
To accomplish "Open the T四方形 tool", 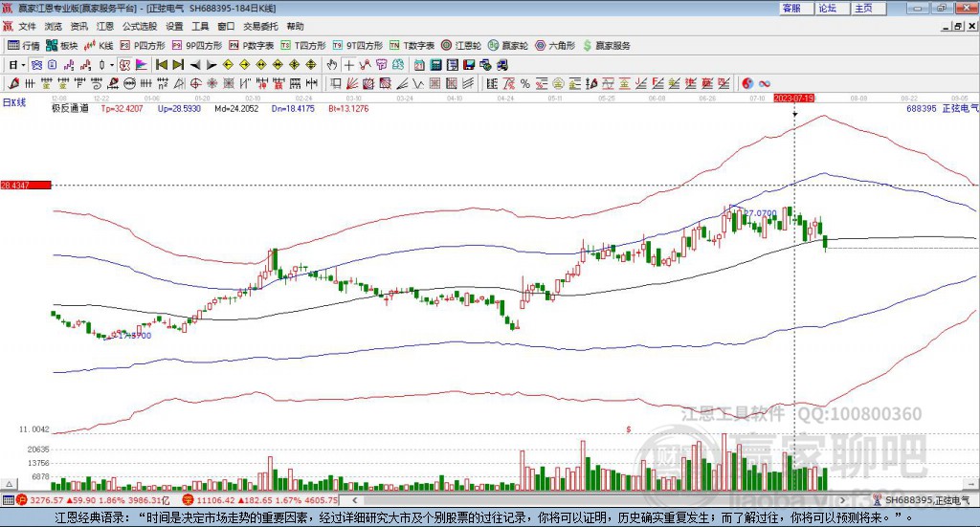I will (x=303, y=46).
